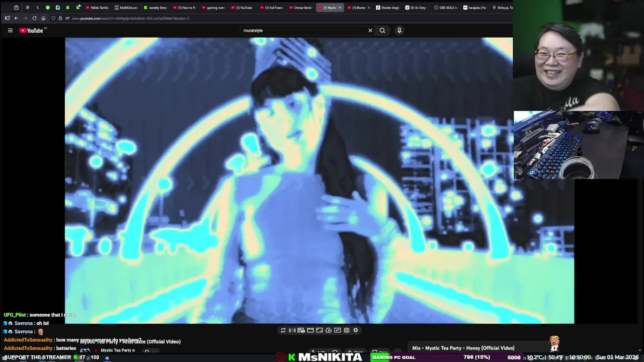Switch to the harajuku tab
The height and width of the screenshot is (362, 644).
pos(475,8)
